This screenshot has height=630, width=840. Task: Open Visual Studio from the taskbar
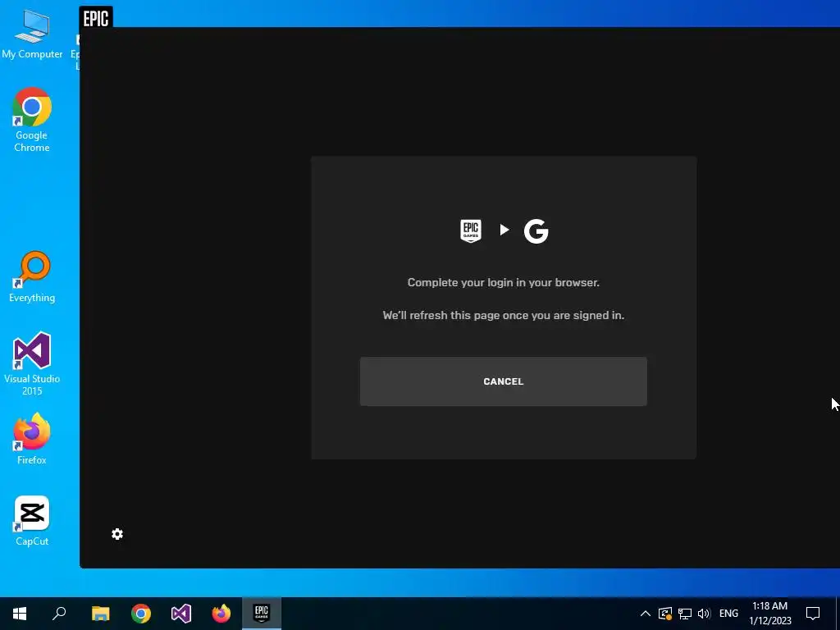[181, 614]
